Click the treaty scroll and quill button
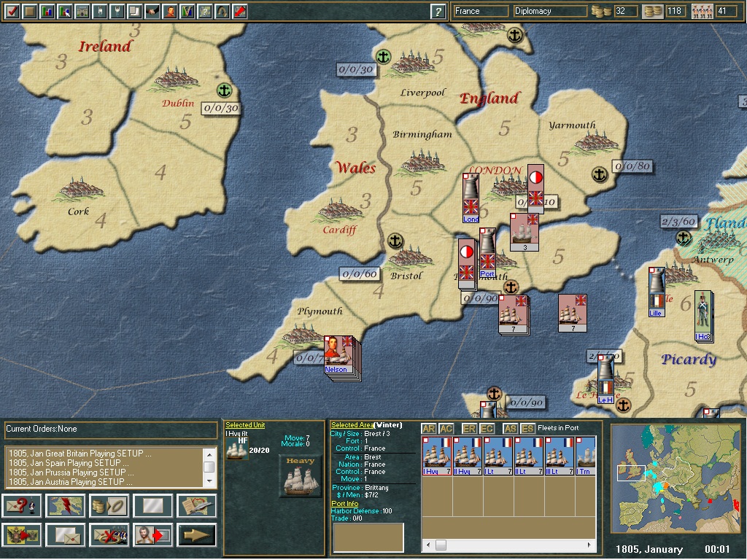The image size is (747, 560). [x=196, y=506]
